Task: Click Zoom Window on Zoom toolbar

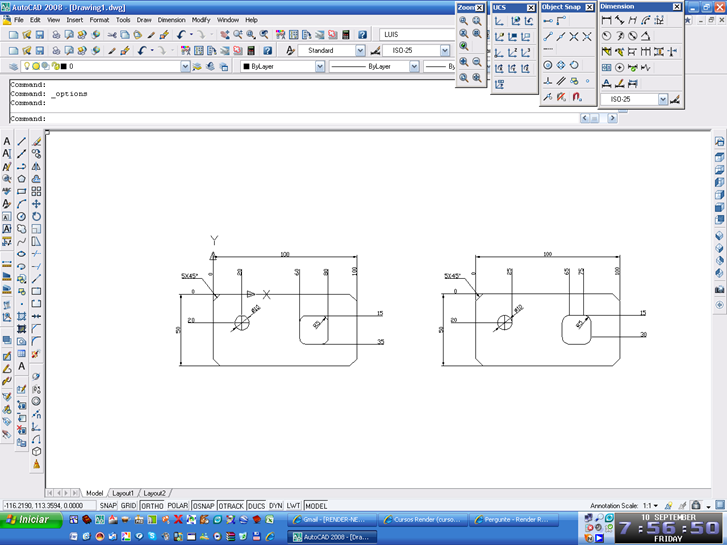Action: tap(464, 21)
